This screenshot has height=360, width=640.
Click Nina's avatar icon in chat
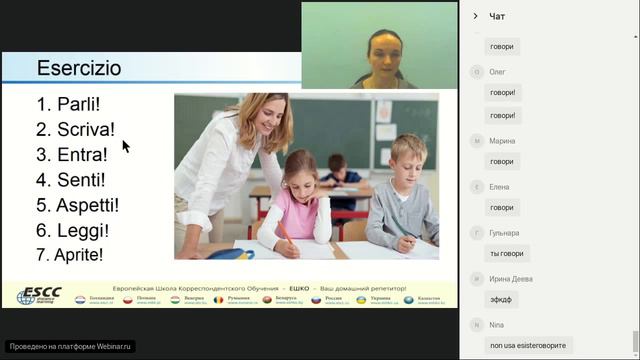476,325
